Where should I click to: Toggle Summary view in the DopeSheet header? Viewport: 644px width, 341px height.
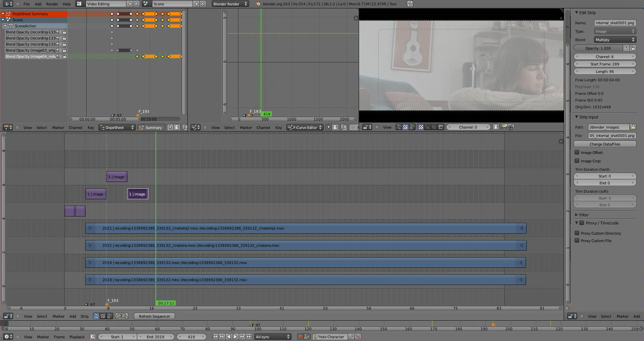151,128
